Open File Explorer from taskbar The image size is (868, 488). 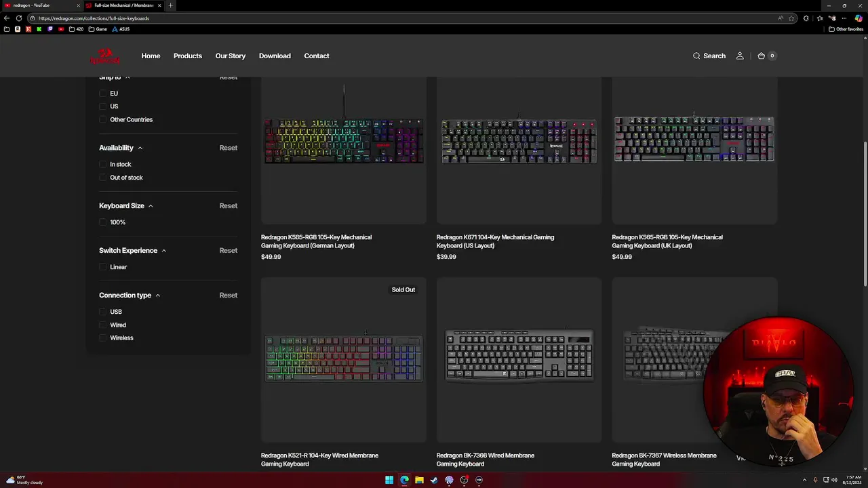419,480
